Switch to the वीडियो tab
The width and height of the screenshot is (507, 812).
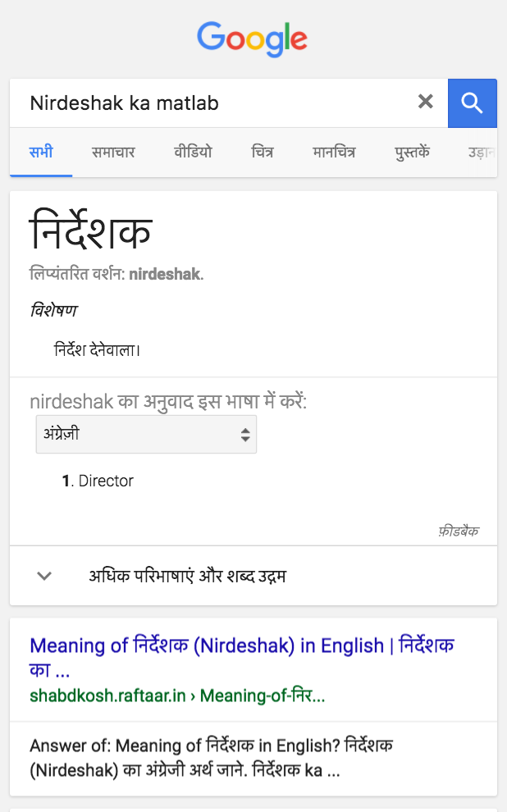(193, 153)
